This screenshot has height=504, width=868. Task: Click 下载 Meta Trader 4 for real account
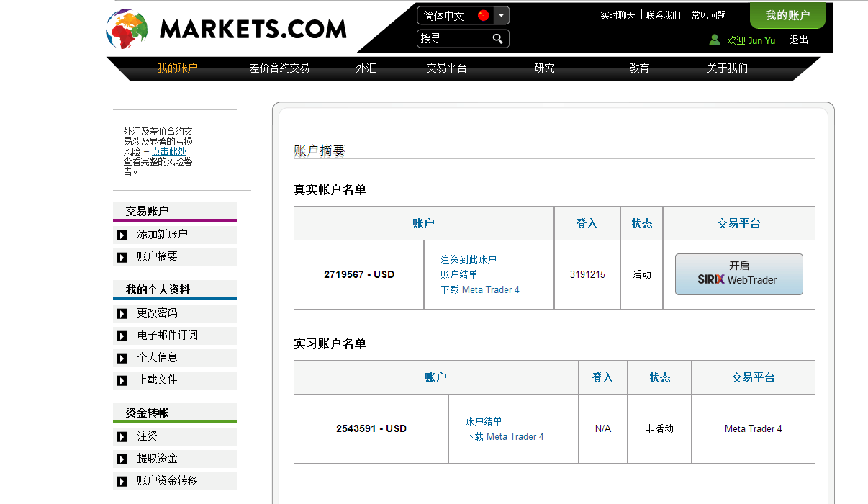(x=480, y=290)
